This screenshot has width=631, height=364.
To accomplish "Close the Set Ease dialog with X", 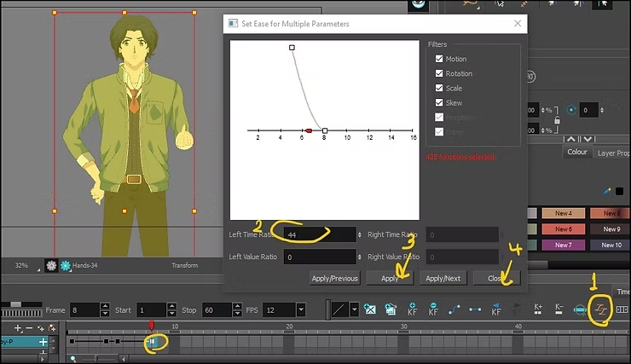I will click(x=518, y=23).
